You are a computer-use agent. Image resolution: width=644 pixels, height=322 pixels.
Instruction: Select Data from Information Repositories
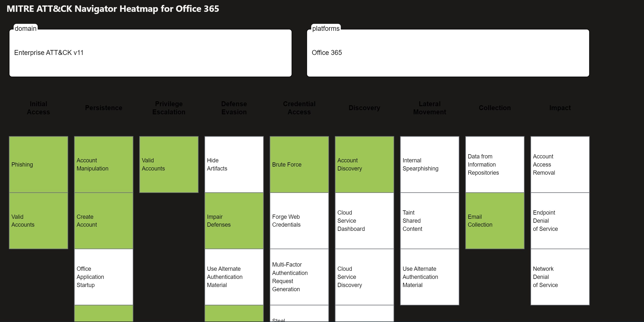click(495, 164)
